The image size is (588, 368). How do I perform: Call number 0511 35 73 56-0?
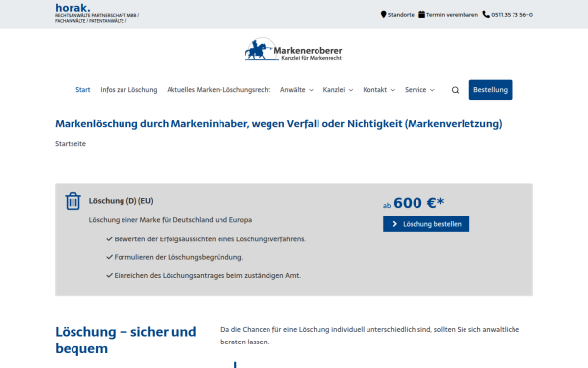click(512, 15)
